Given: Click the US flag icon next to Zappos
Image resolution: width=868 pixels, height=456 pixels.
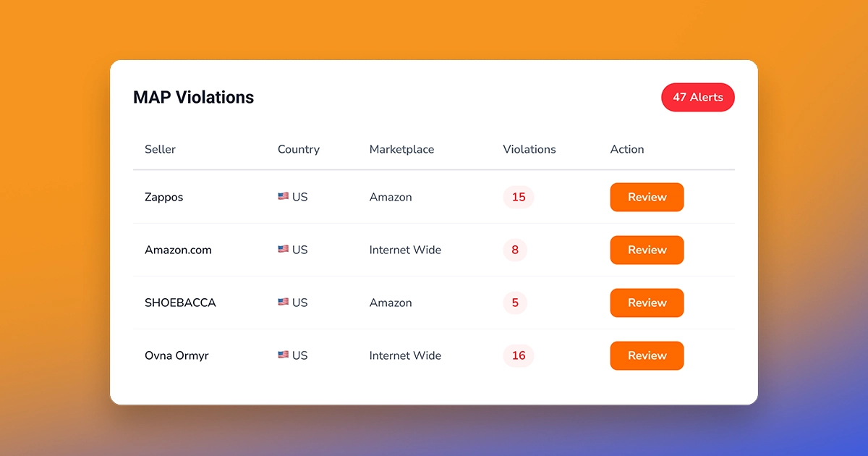Looking at the screenshot, I should [x=283, y=196].
